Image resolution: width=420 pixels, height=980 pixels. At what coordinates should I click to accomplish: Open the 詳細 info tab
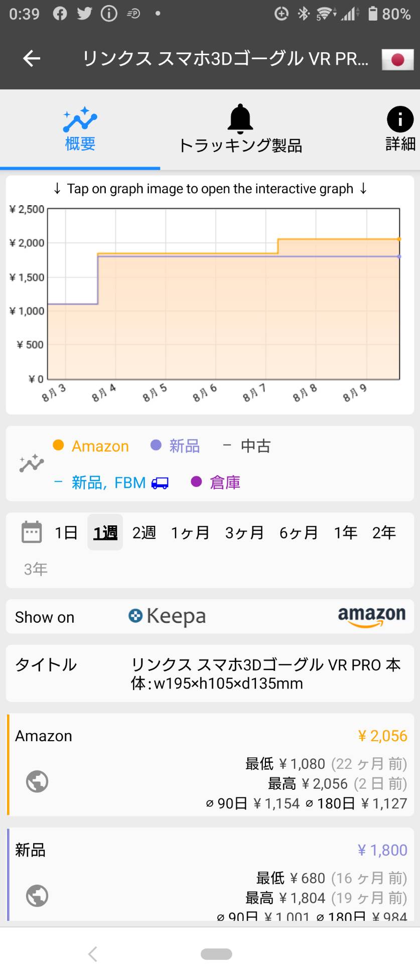click(400, 129)
